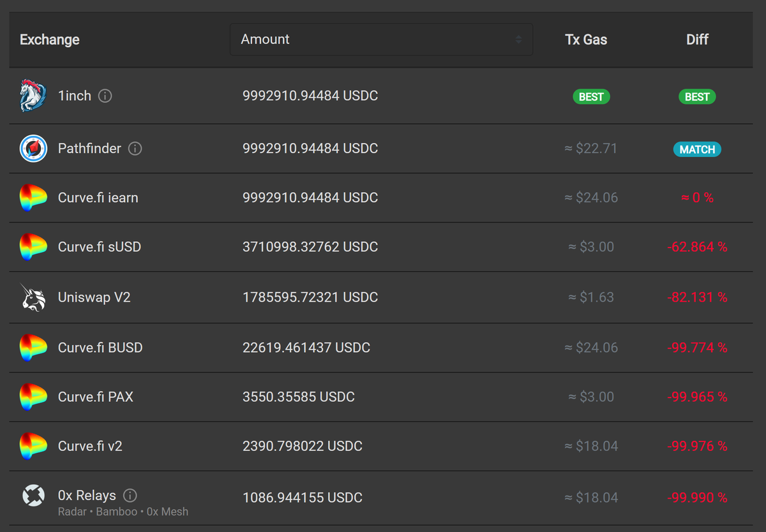Click amount 3550.35585 USDC
The image size is (766, 532).
(x=299, y=397)
